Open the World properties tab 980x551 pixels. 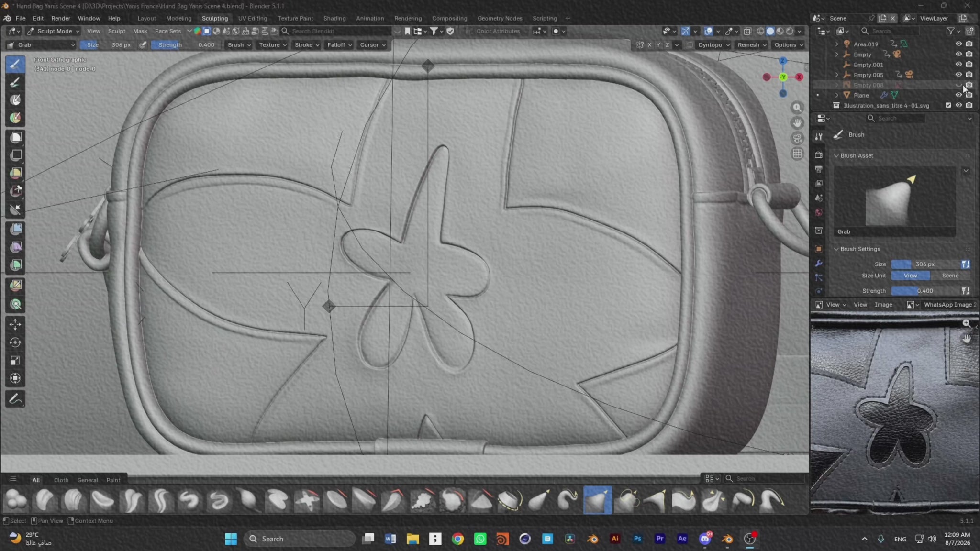coord(819,212)
